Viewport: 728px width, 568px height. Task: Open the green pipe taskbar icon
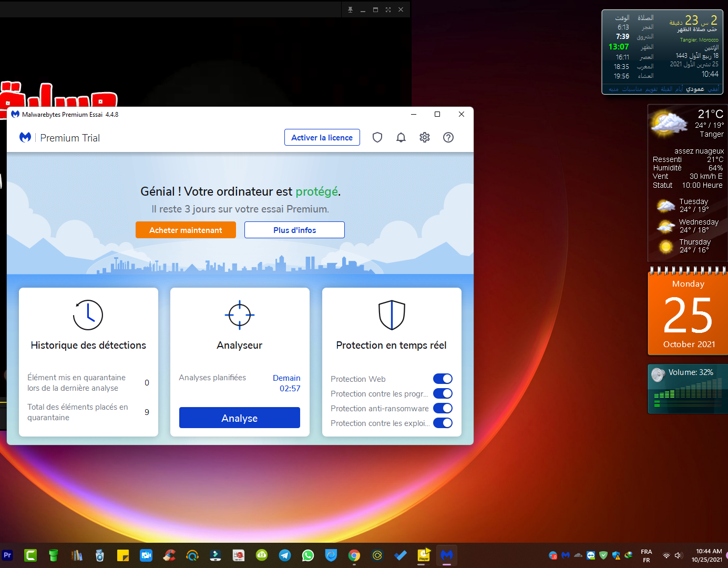[54, 555]
